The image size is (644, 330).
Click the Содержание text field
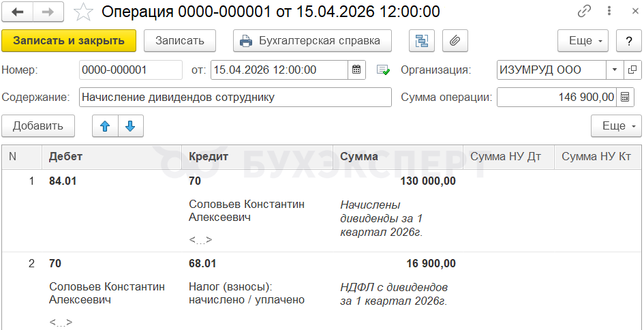coord(235,97)
